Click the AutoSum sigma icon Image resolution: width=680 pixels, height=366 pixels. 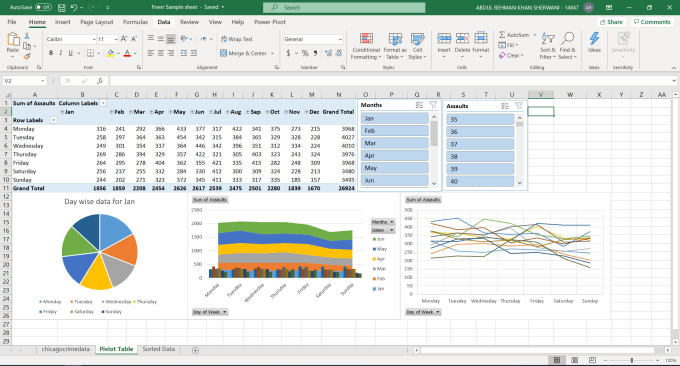[x=502, y=35]
